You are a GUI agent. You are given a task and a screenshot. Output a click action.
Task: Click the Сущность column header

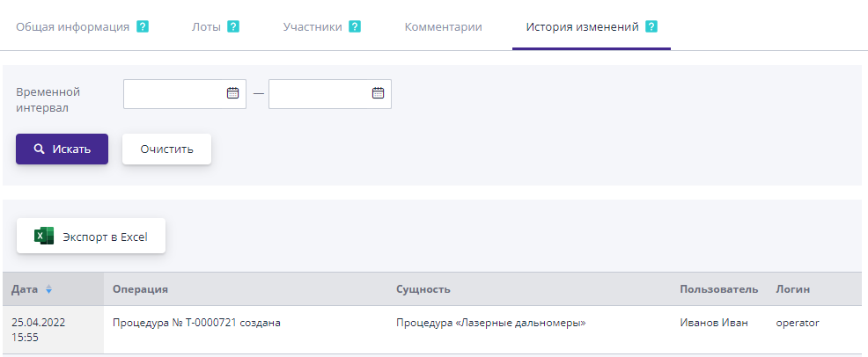[423, 289]
